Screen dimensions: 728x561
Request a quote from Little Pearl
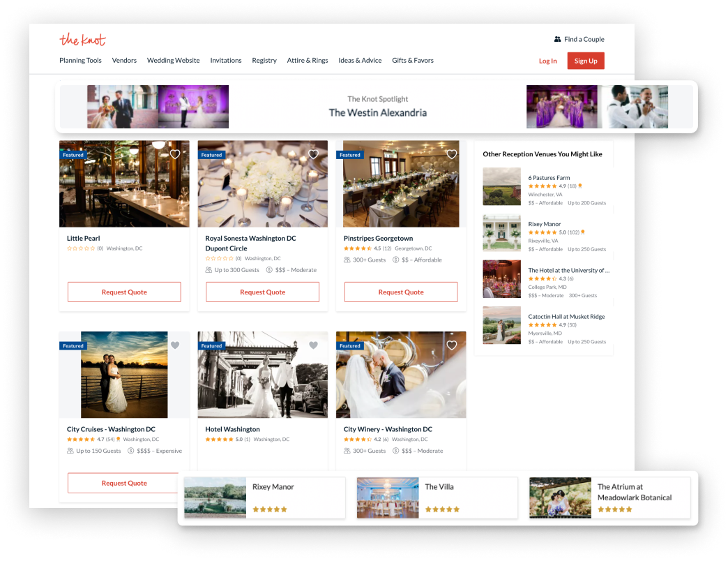coord(124,292)
